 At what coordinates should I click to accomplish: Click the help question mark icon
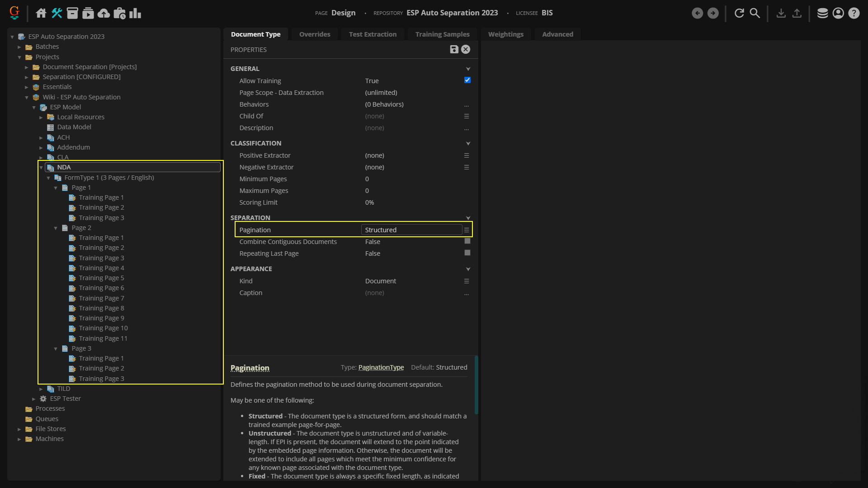point(854,13)
